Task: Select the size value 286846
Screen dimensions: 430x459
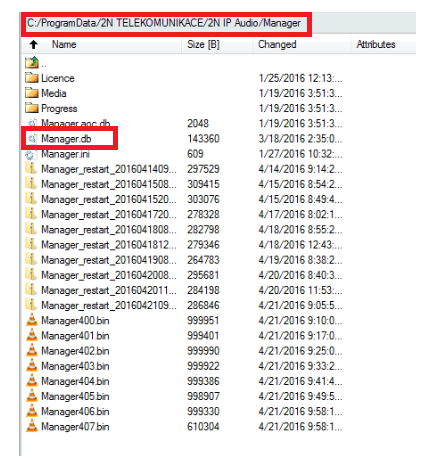Action: click(203, 305)
